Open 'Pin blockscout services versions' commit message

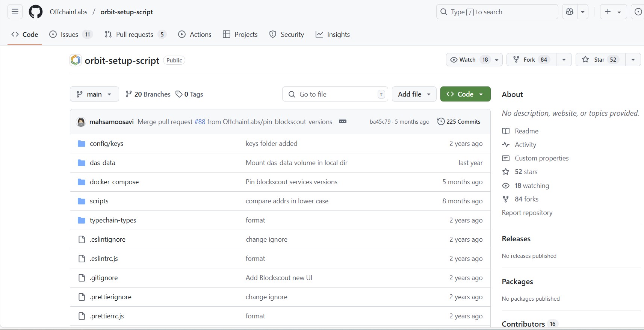292,182
